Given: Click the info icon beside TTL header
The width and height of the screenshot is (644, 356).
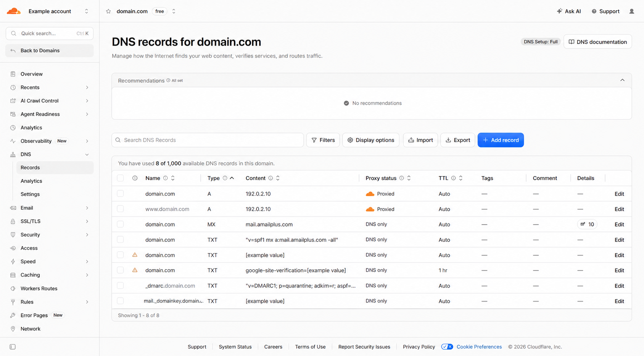Looking at the screenshot, I should tap(453, 178).
